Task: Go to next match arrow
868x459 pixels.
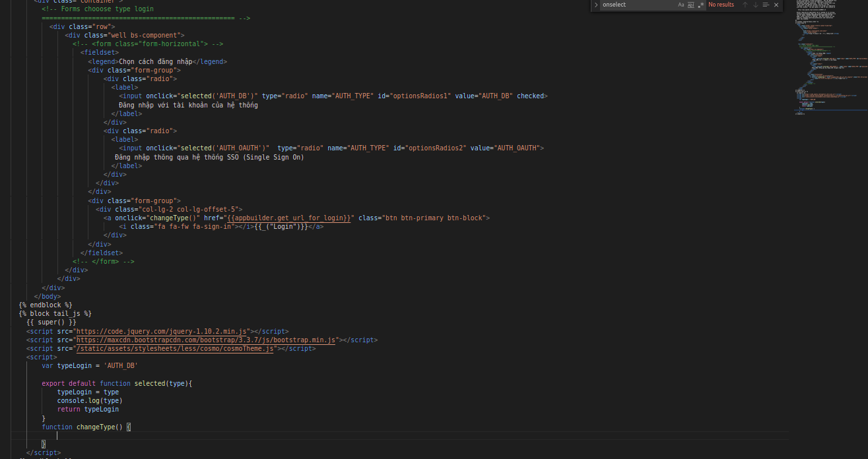Action: (x=756, y=5)
